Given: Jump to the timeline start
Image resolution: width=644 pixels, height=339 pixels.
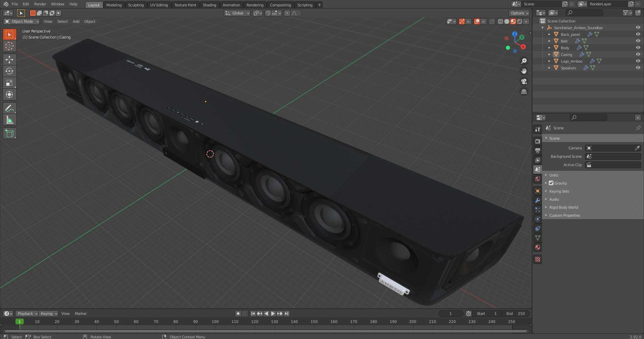Looking at the screenshot, I should click(253, 314).
